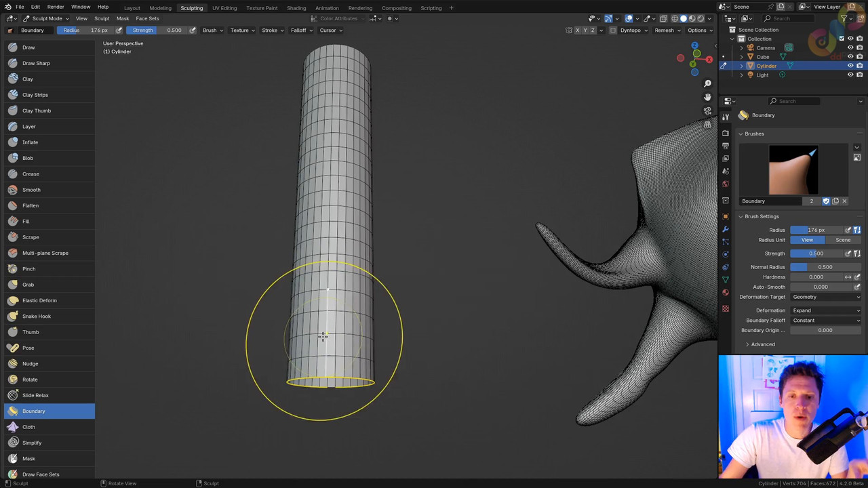Hide the Light object in outliner
The image size is (868, 488).
coord(850,75)
